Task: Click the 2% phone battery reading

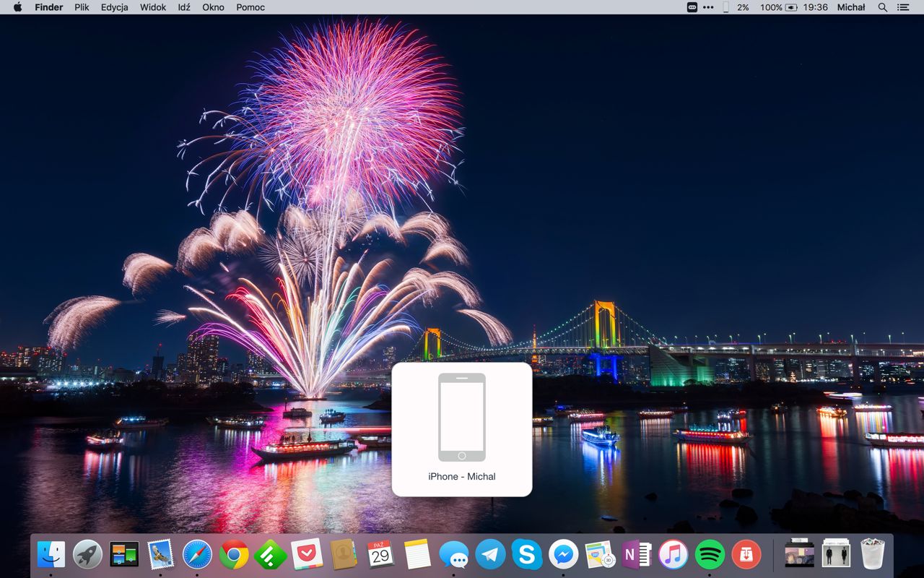Action: (x=743, y=7)
